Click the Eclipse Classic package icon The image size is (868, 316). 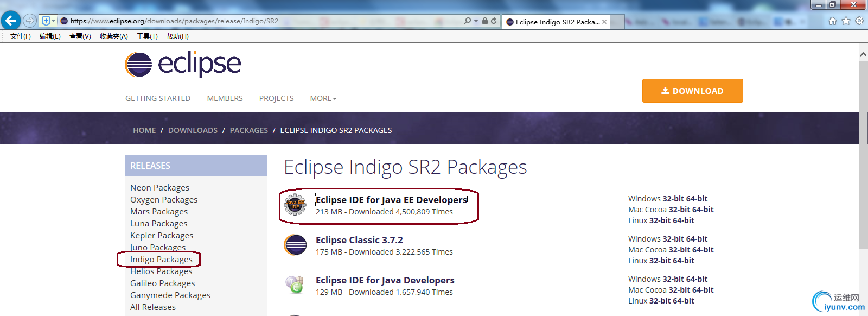pos(295,245)
